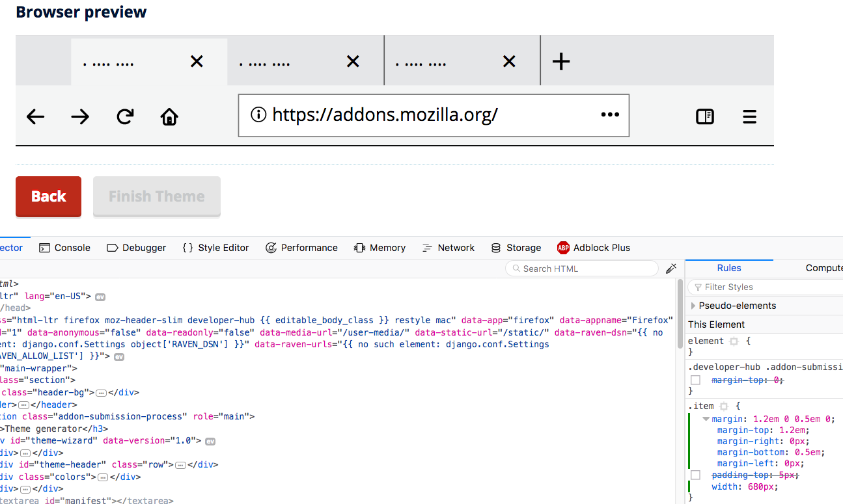This screenshot has width=843, height=504.
Task: Open the Debugger tab
Action: tap(136, 248)
